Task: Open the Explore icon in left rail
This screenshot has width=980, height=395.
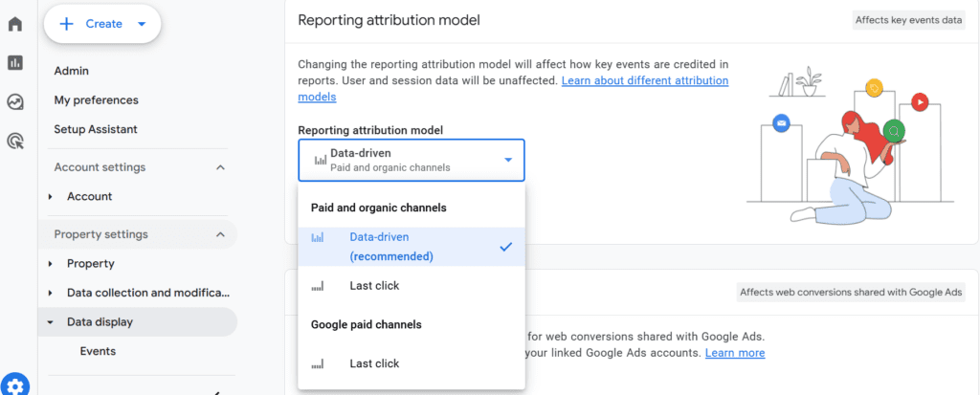Action: (x=15, y=102)
